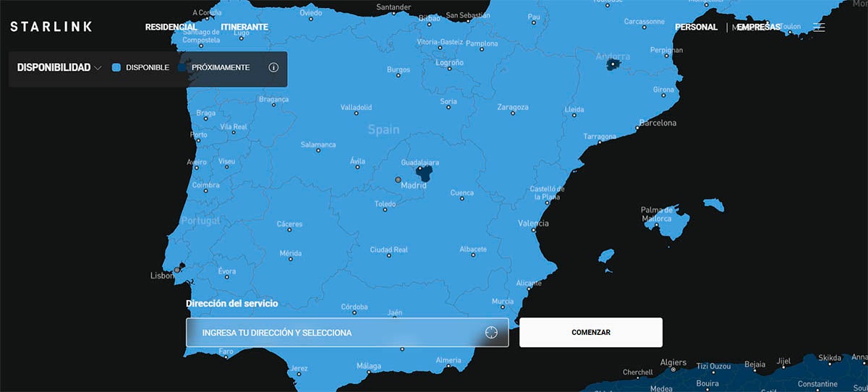Image resolution: width=868 pixels, height=392 pixels.
Task: Click the Albacete label on the map
Action: coord(473,250)
